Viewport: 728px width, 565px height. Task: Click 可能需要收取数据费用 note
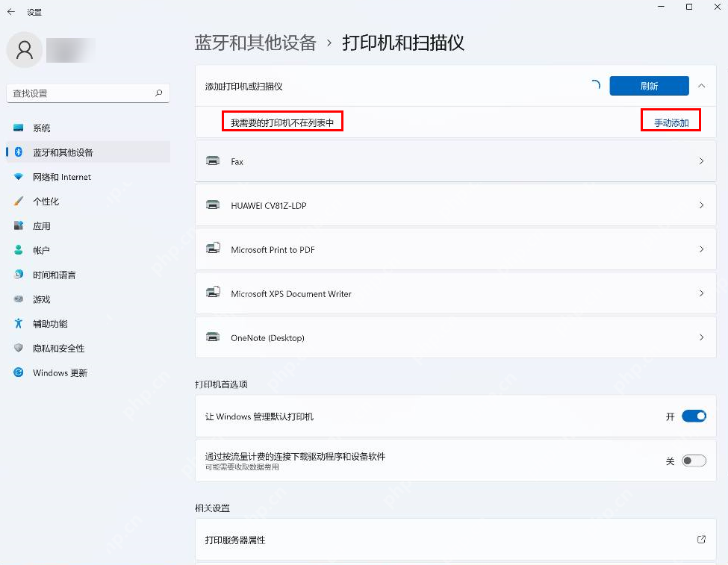point(242,467)
